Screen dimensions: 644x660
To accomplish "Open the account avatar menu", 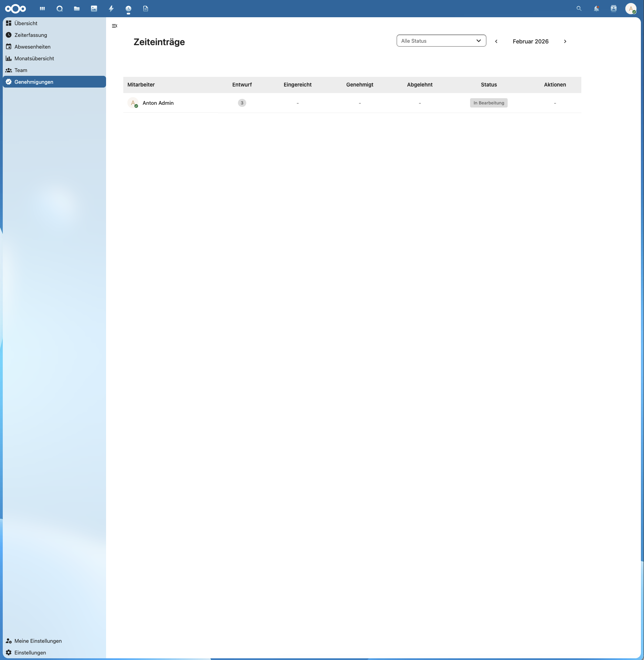I will (631, 9).
